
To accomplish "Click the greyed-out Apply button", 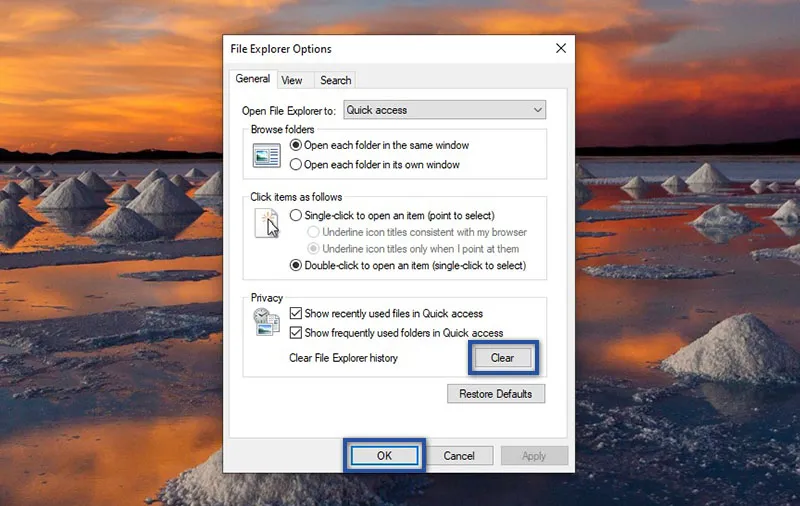I will pos(534,456).
